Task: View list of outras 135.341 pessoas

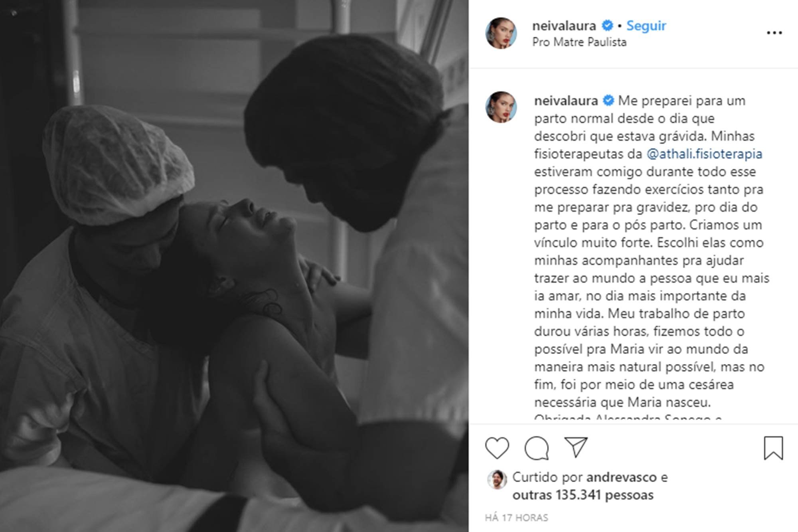Action: point(583,495)
